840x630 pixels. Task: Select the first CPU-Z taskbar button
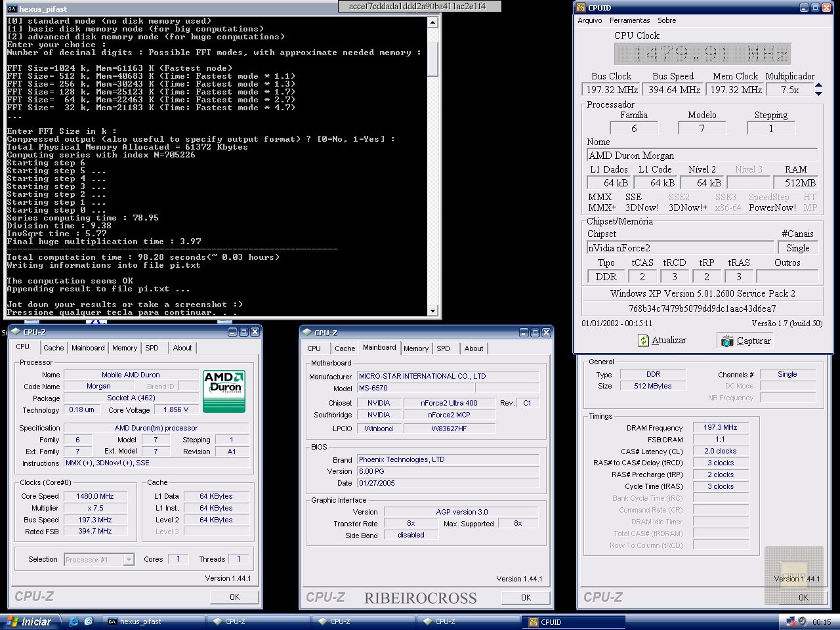pos(259,621)
